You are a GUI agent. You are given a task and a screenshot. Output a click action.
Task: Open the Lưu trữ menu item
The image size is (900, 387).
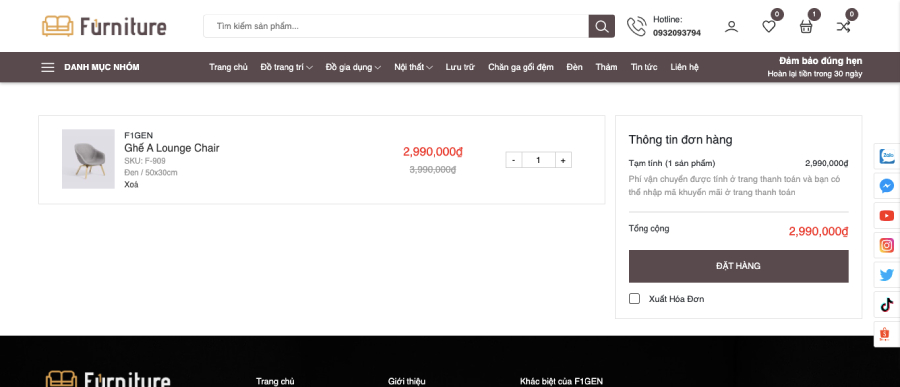tap(460, 67)
